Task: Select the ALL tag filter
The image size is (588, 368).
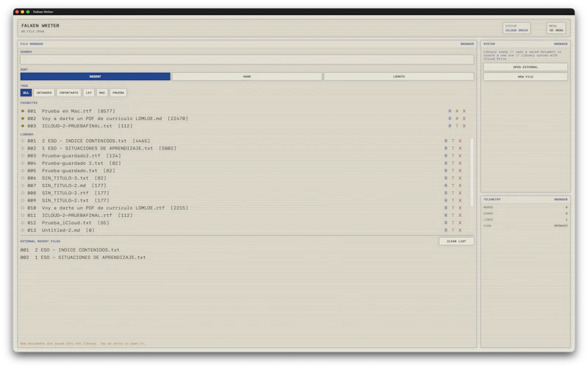Action: [26, 93]
